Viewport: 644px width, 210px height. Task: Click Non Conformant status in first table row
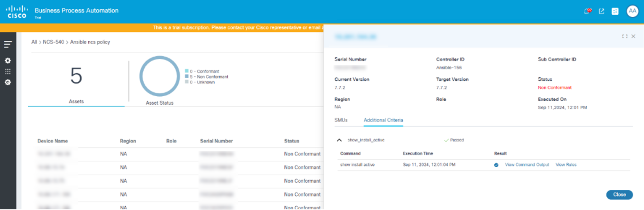coord(302,154)
